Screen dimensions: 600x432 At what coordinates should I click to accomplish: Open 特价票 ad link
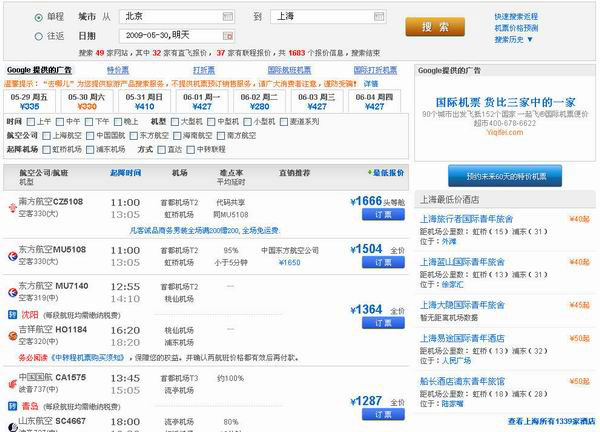118,70
